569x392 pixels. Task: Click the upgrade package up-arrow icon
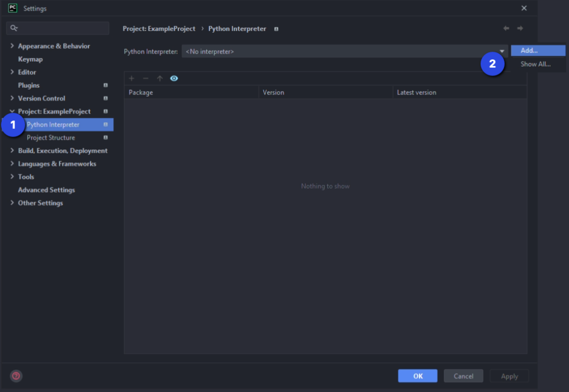159,78
